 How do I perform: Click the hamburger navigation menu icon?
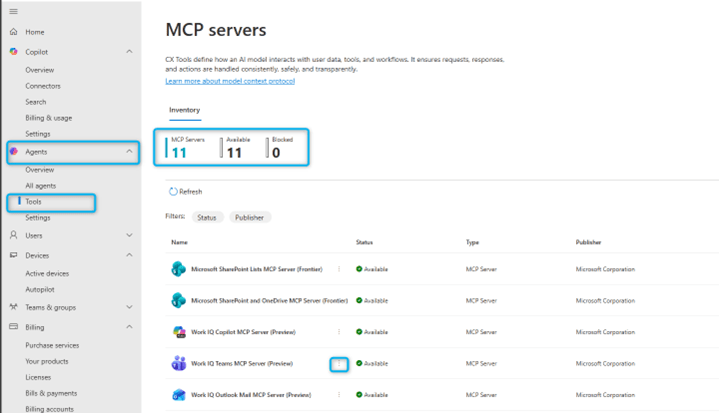tap(13, 11)
